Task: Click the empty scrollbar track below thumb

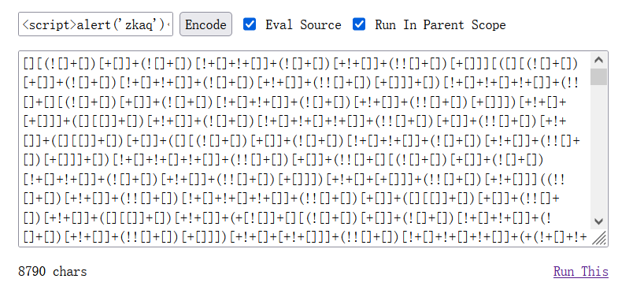Action: click(598, 149)
